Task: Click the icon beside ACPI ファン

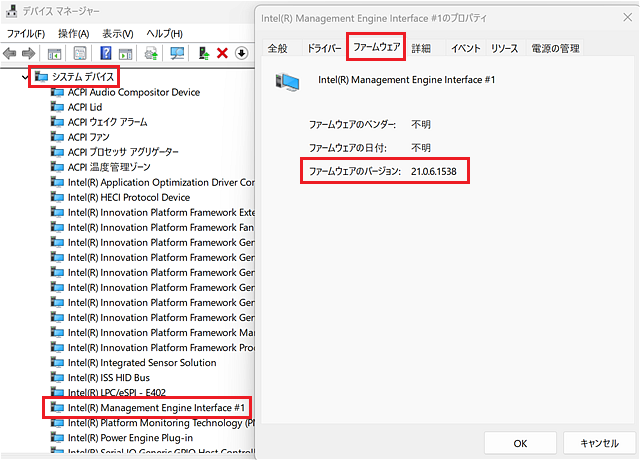Action: [57, 137]
